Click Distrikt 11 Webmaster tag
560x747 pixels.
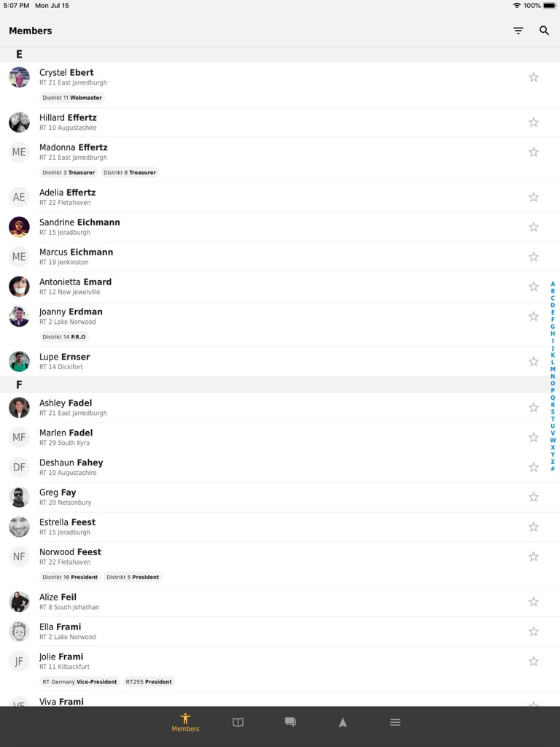click(72, 98)
